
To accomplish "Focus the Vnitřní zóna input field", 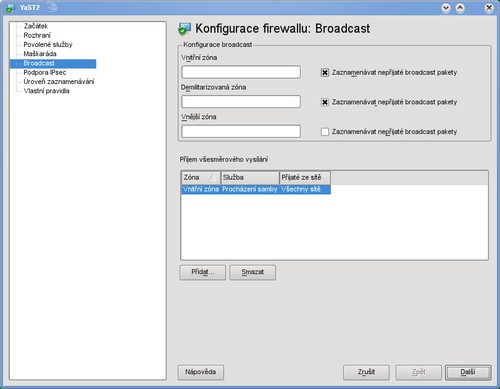I will tap(241, 72).
